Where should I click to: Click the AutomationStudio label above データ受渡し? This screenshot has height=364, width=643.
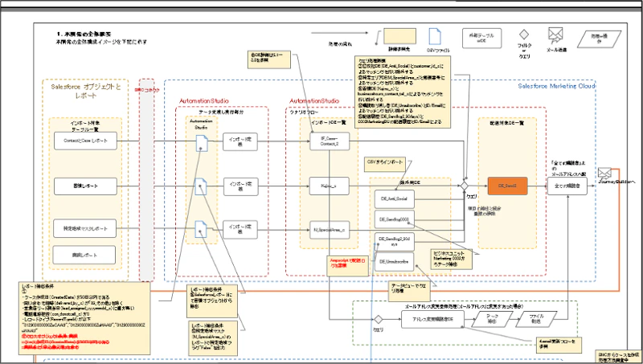coord(204,100)
